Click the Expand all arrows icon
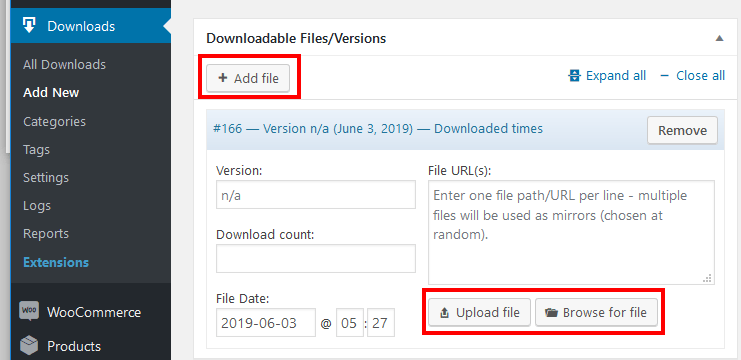Screen dimensions: 741x360 (574, 76)
